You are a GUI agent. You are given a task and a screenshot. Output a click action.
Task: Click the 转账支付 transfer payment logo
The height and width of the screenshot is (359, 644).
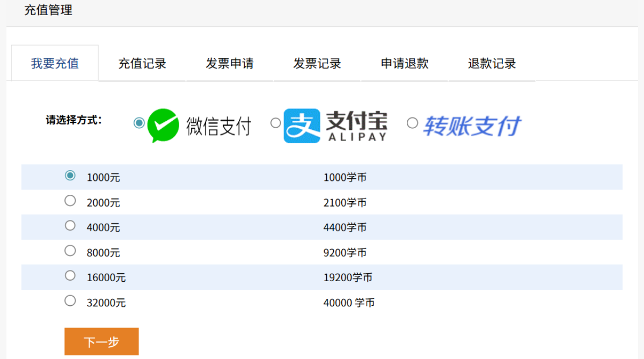(472, 126)
